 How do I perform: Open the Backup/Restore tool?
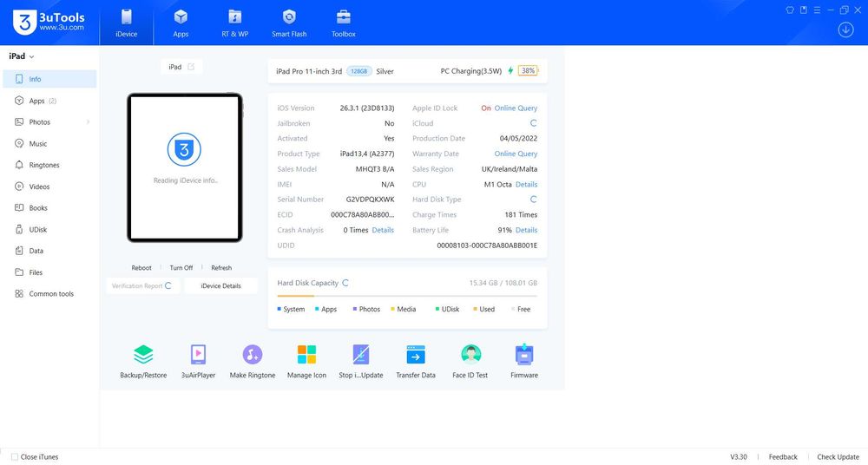click(x=143, y=361)
